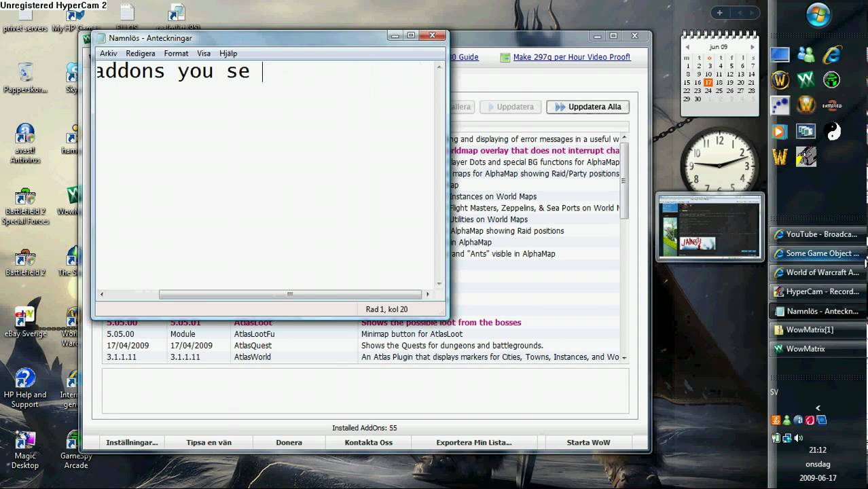
Task: Click the Show Desktop quick launch icon
Action: pos(780,55)
